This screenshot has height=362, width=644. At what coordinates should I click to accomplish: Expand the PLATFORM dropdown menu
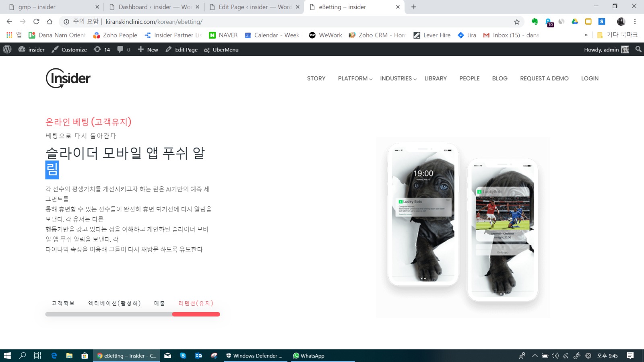click(x=355, y=78)
